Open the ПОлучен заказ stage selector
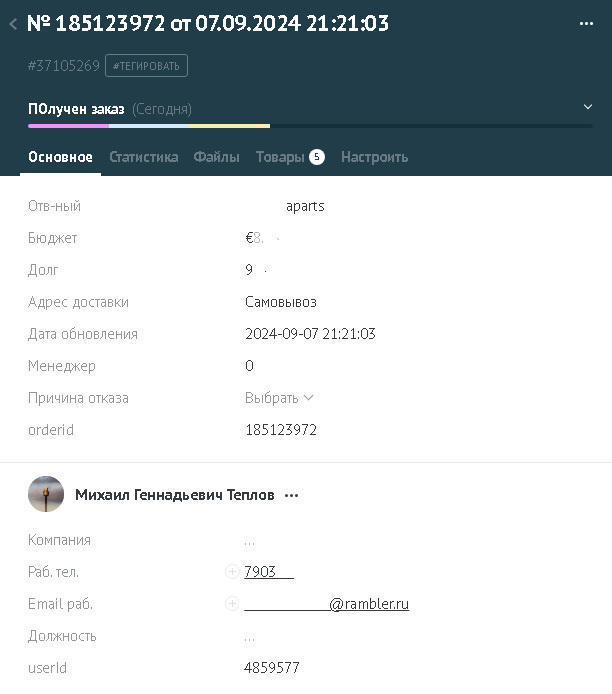This screenshot has width=612, height=694. coord(76,109)
